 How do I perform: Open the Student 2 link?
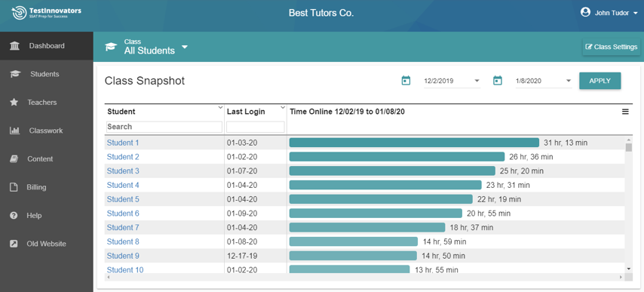(123, 157)
